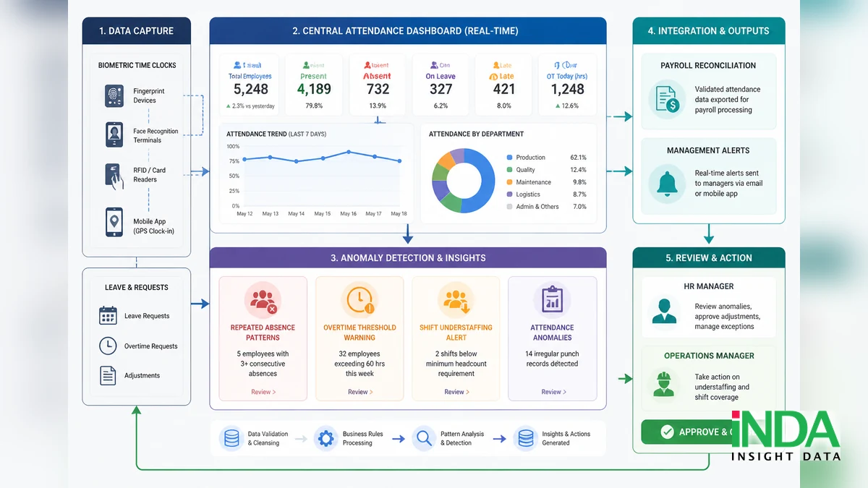Click the Shift Understaffing Alert icon
868x488 pixels.
(456, 301)
